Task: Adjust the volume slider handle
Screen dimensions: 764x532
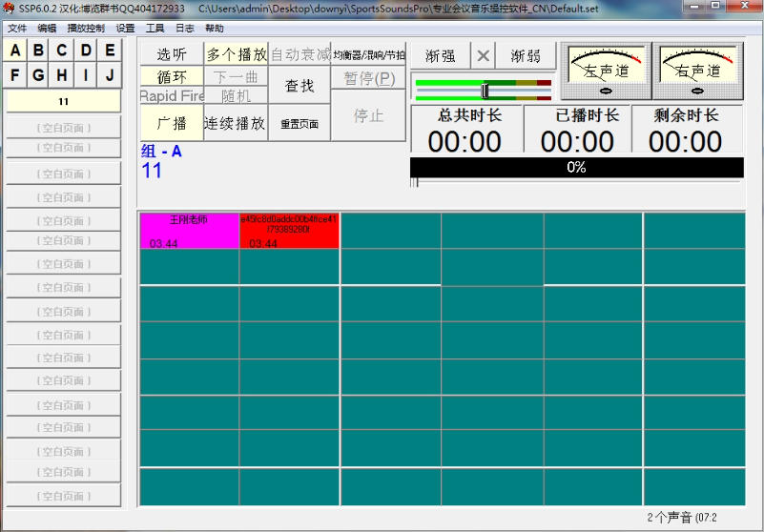Action: point(485,91)
